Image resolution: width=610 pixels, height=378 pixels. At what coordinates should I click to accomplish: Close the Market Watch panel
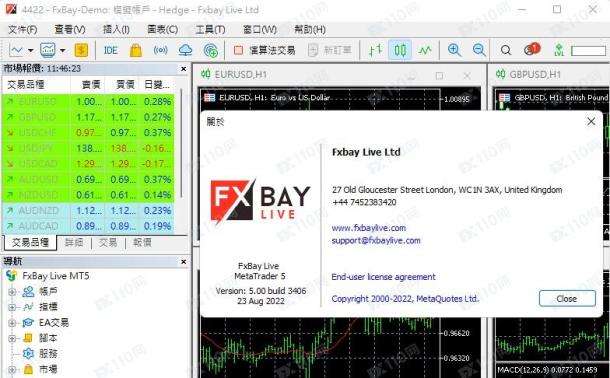tap(184, 69)
